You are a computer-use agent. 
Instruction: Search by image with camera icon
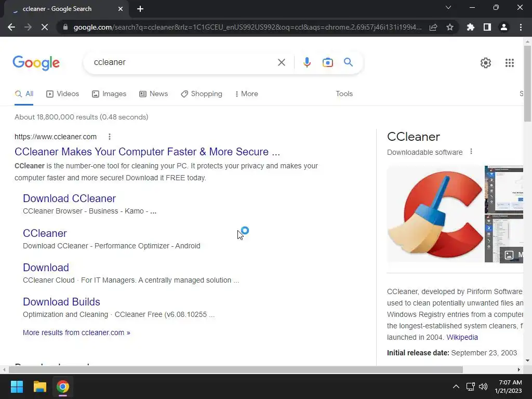pyautogui.click(x=328, y=62)
